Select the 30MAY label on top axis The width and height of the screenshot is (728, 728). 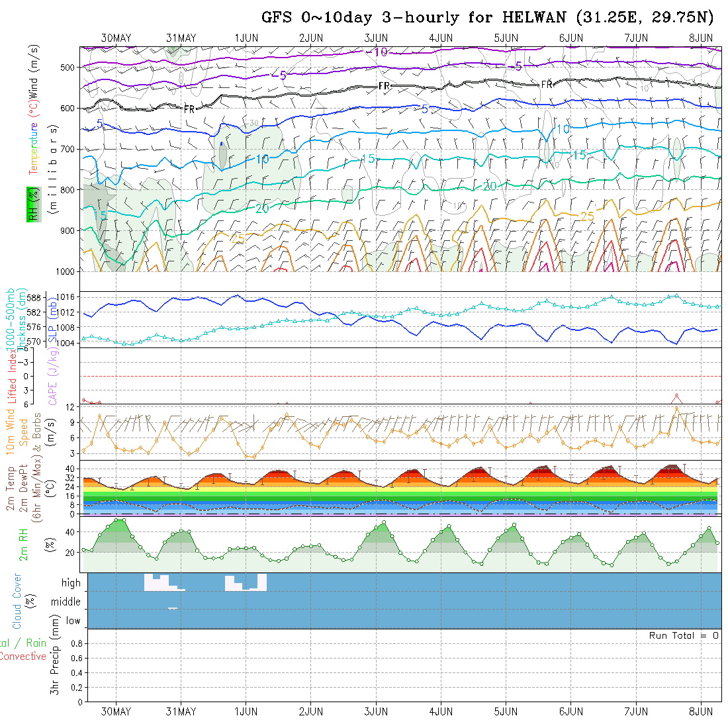(116, 38)
